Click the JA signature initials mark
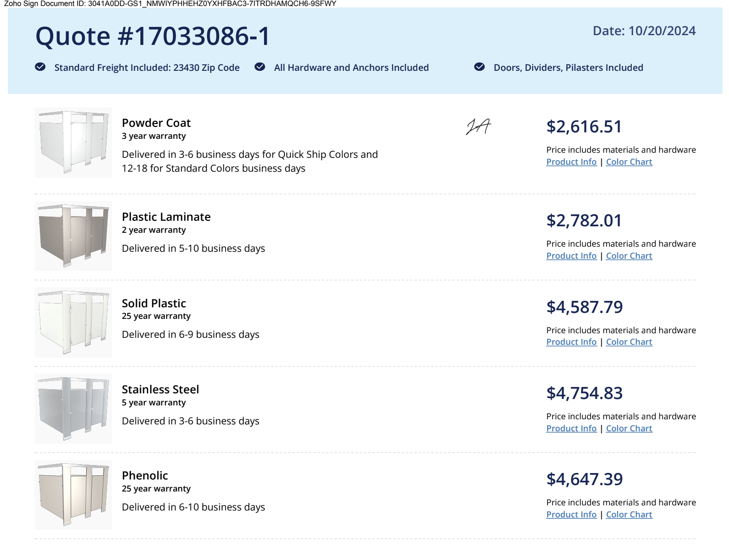The image size is (729, 560). click(478, 126)
